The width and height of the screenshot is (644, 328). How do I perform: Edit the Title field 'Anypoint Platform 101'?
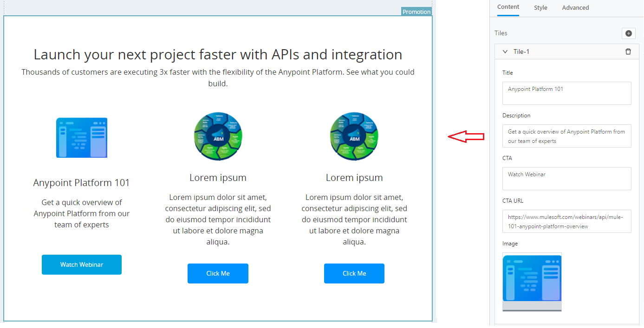point(566,93)
